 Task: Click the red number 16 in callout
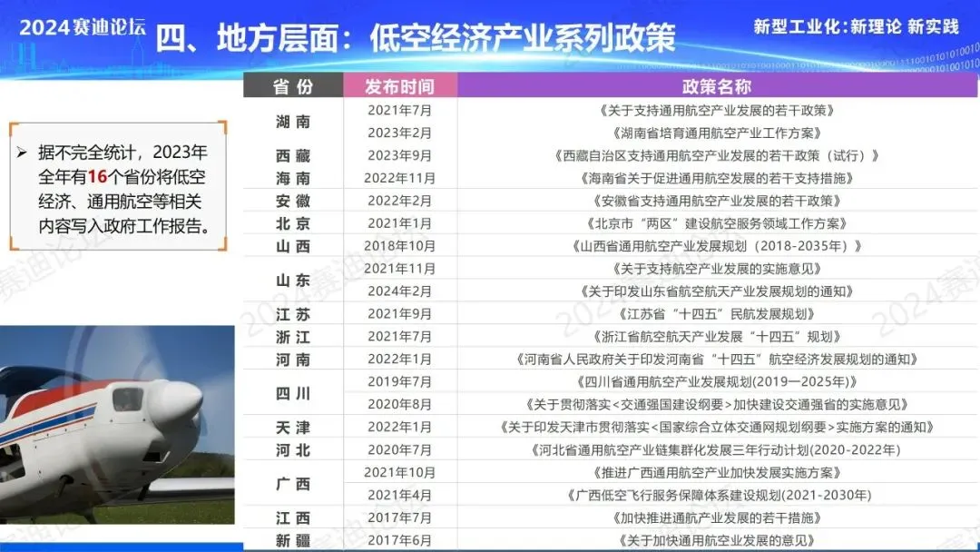(x=97, y=176)
